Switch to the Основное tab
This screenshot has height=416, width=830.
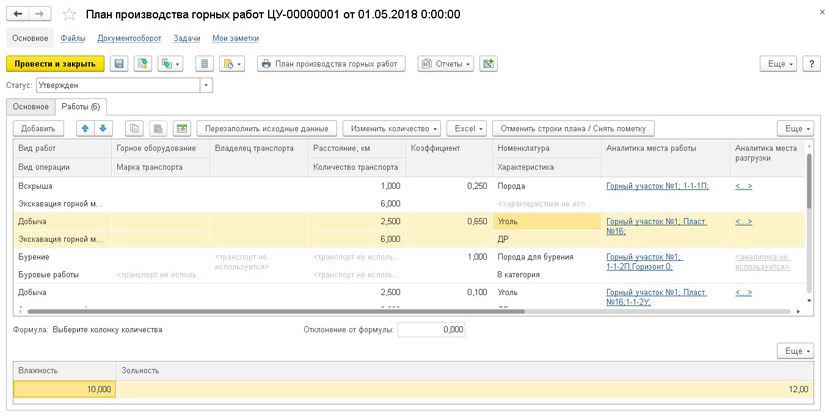point(30,107)
